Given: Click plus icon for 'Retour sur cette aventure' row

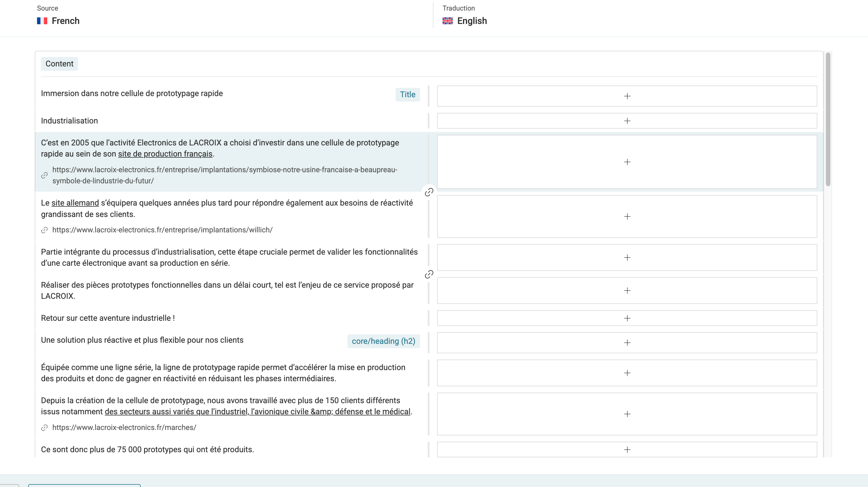Looking at the screenshot, I should [627, 318].
